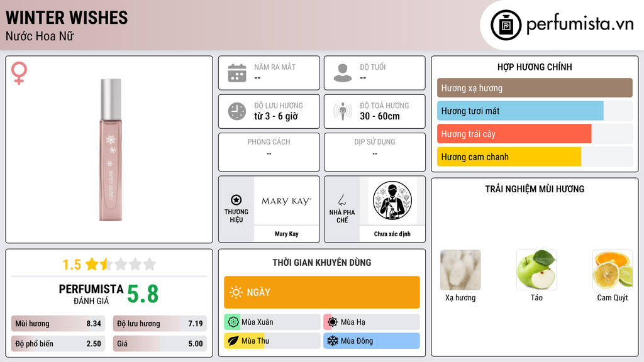Open the Winter Wishes bottle image

click(x=111, y=150)
